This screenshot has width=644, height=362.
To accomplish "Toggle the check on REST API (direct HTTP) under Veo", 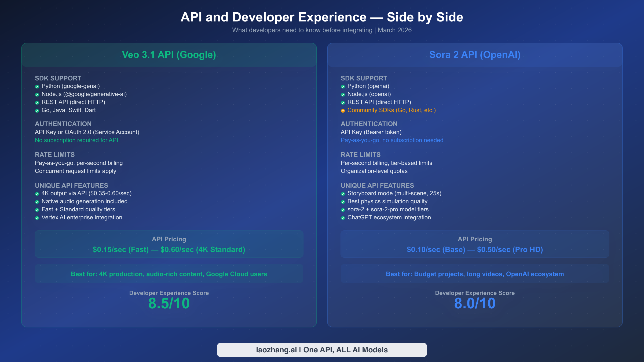I will click(37, 102).
